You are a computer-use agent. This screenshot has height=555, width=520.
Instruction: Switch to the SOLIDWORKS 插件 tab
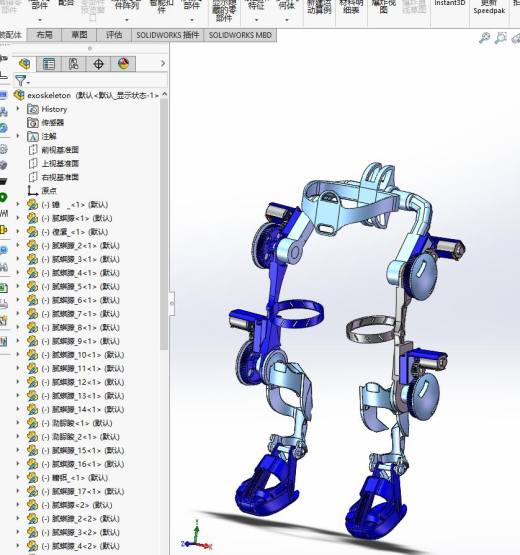pyautogui.click(x=168, y=35)
